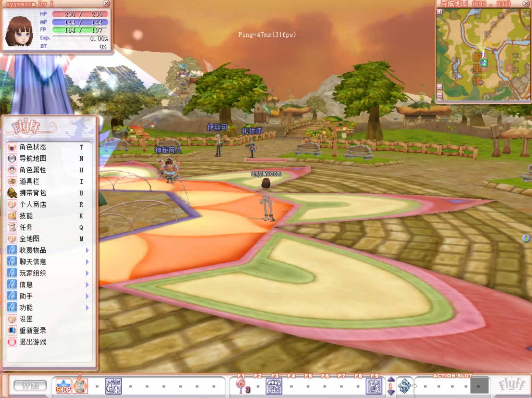Image resolution: width=532 pixels, height=398 pixels.
Task: Click the S action slot icon
Action: pos(404,386)
